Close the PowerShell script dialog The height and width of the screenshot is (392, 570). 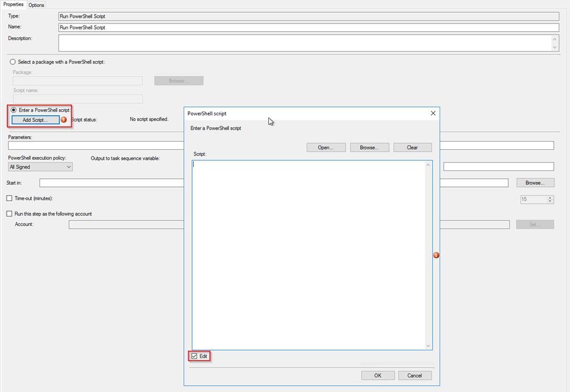[433, 113]
